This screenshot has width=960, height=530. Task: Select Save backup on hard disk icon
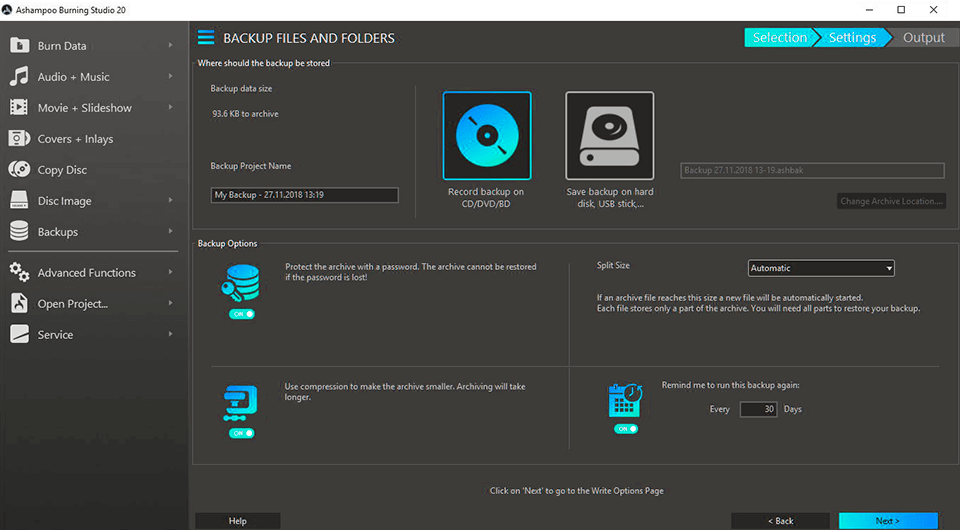609,136
